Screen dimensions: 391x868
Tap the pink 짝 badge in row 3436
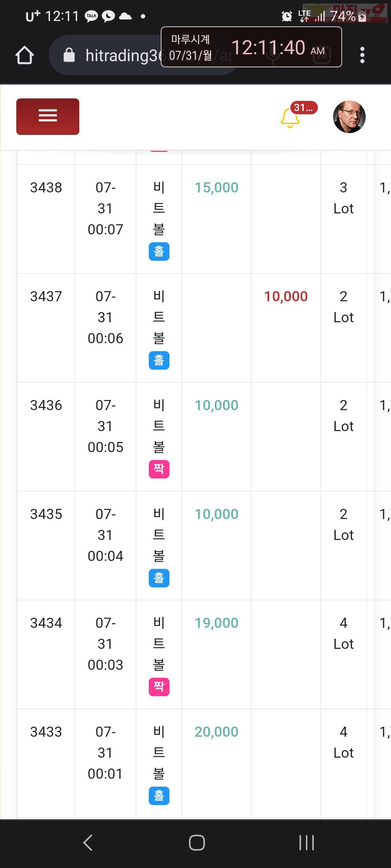159,469
